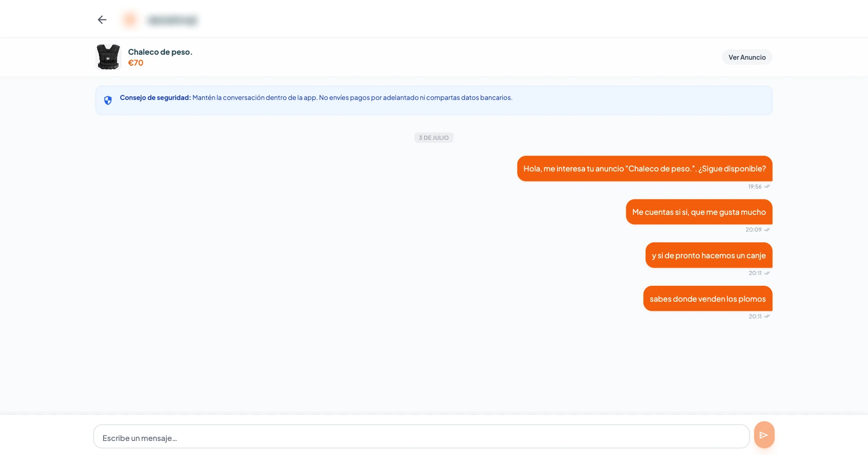Select the 'Me cuentas si si' message bubble
Viewport: 868px width, 455px height.
click(x=699, y=212)
